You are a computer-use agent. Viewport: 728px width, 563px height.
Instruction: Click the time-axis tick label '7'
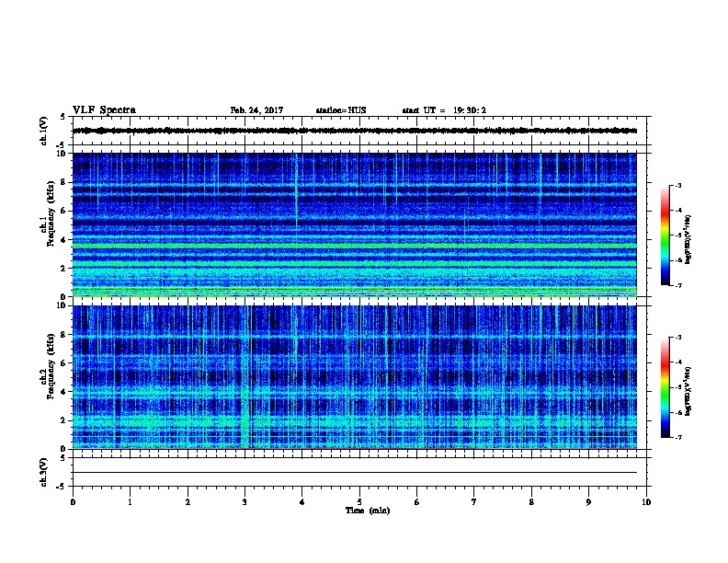click(x=474, y=502)
